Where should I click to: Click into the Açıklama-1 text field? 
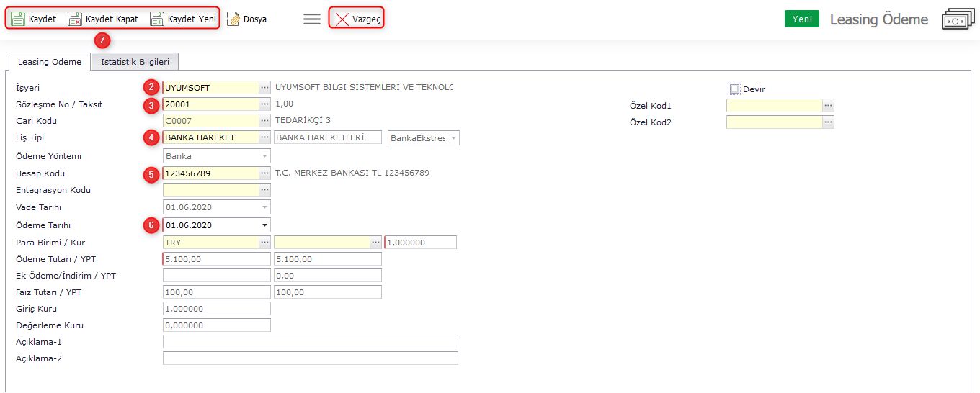tap(311, 342)
